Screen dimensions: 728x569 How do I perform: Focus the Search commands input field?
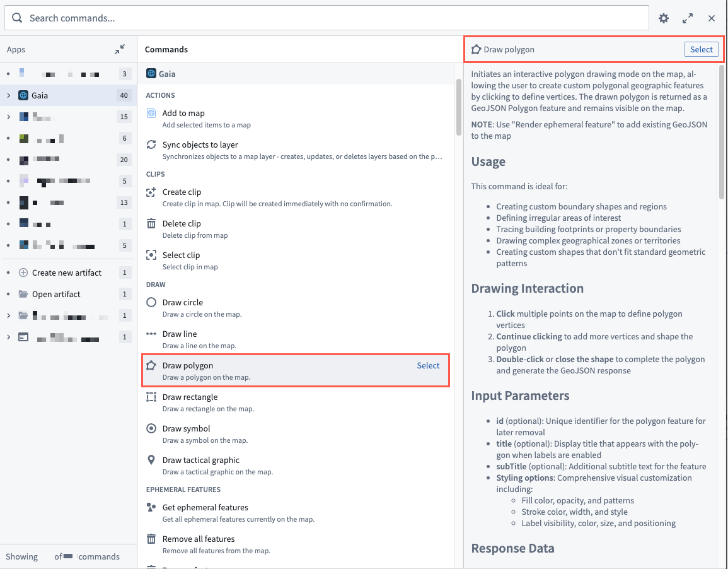coord(334,18)
